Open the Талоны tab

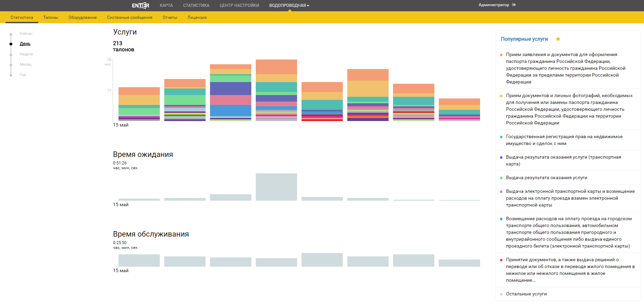tap(51, 17)
